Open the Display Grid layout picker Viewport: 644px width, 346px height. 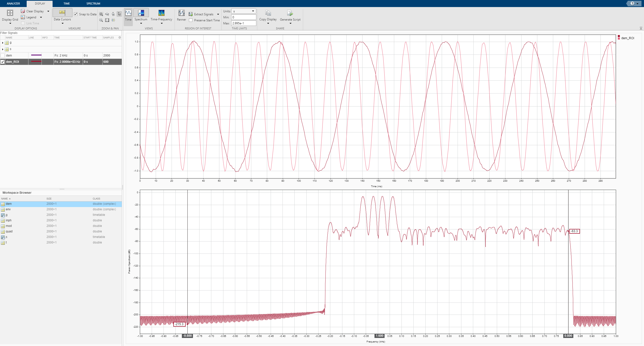[10, 16]
